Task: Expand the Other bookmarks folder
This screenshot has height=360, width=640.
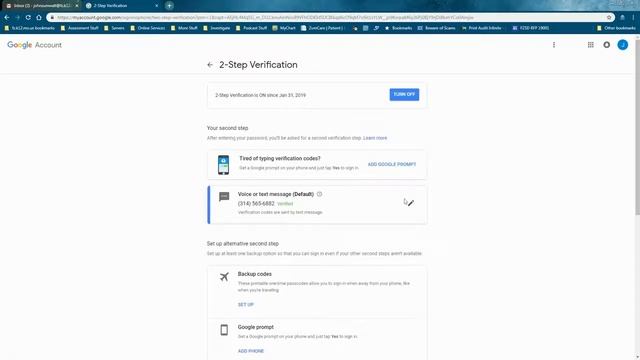Action: pos(616,28)
